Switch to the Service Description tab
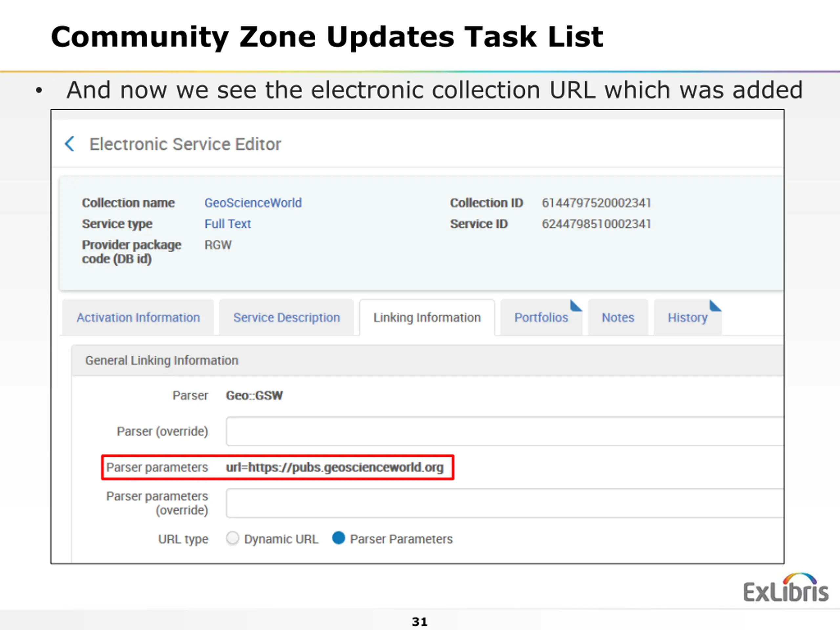Viewport: 840px width, 630px height. point(287,318)
